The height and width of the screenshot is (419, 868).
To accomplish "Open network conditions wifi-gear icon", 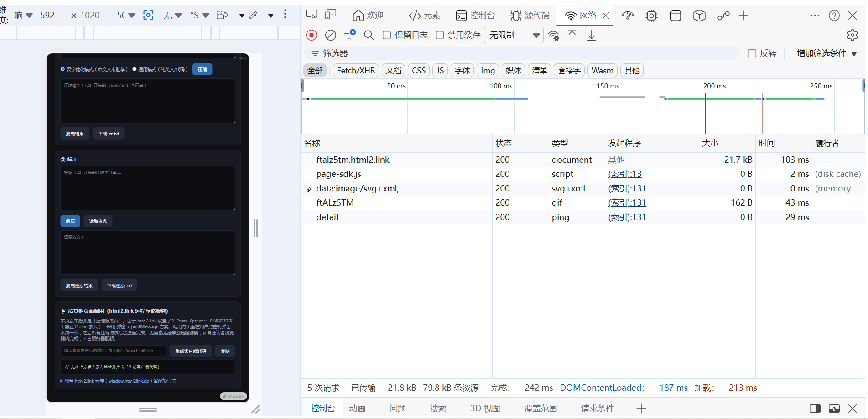I will click(x=554, y=35).
